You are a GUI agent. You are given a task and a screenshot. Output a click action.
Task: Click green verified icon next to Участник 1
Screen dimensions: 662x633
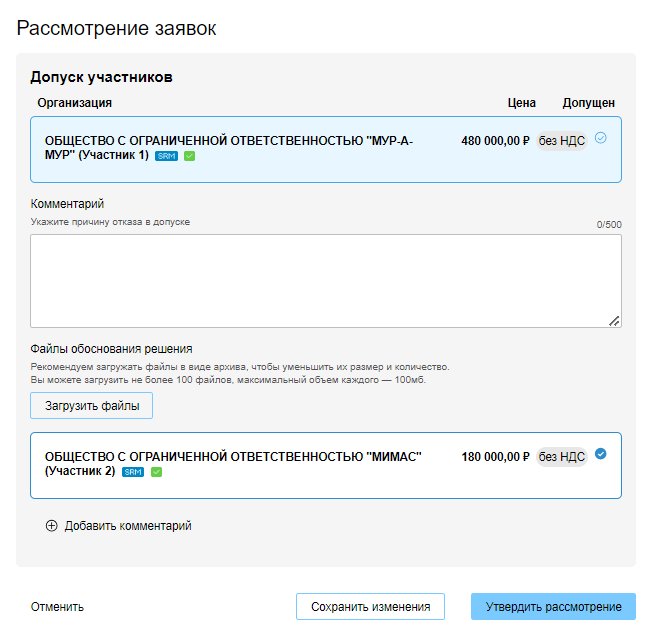[189, 156]
